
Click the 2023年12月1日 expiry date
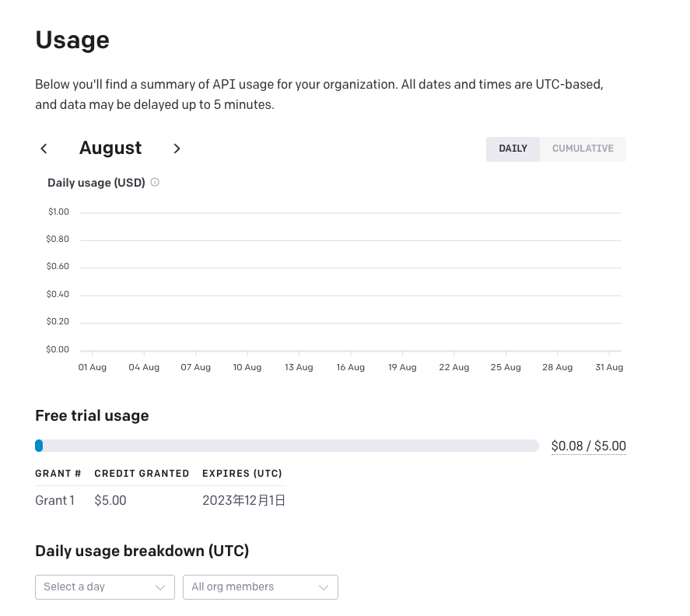point(243,501)
